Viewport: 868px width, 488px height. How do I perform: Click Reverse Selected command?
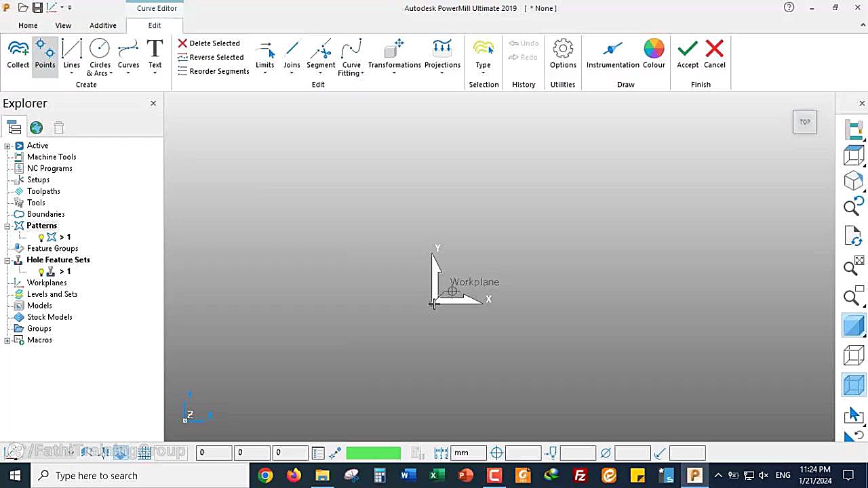tap(210, 57)
